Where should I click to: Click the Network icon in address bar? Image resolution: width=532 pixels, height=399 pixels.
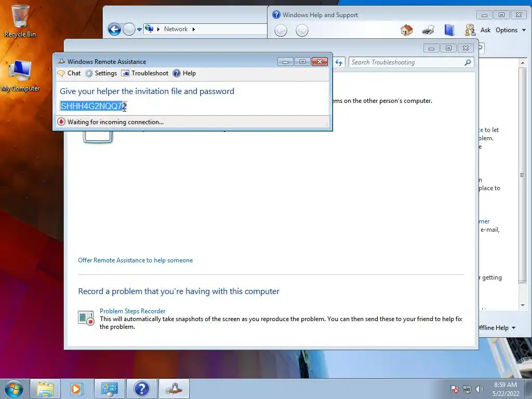tap(149, 29)
